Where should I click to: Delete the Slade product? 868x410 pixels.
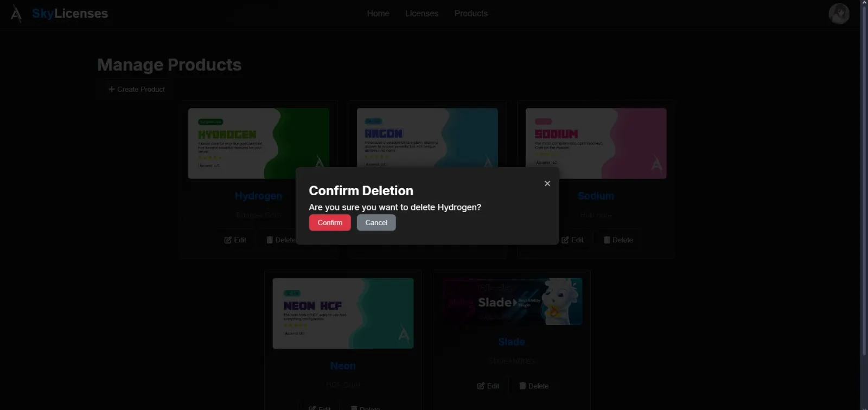534,386
